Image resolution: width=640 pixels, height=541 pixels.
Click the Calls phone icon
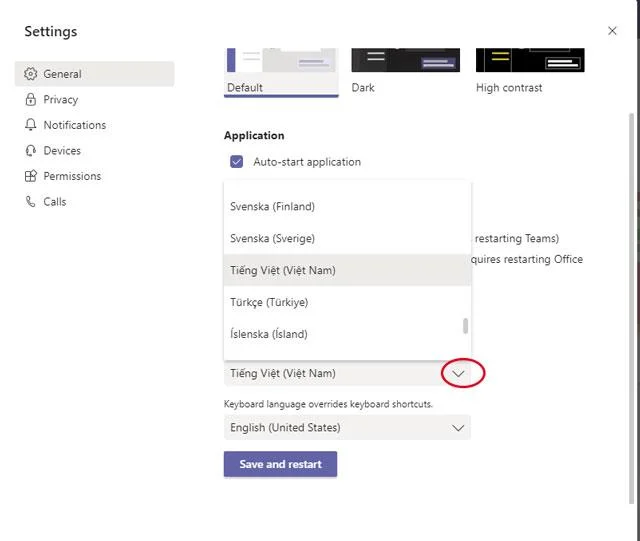click(x=31, y=202)
